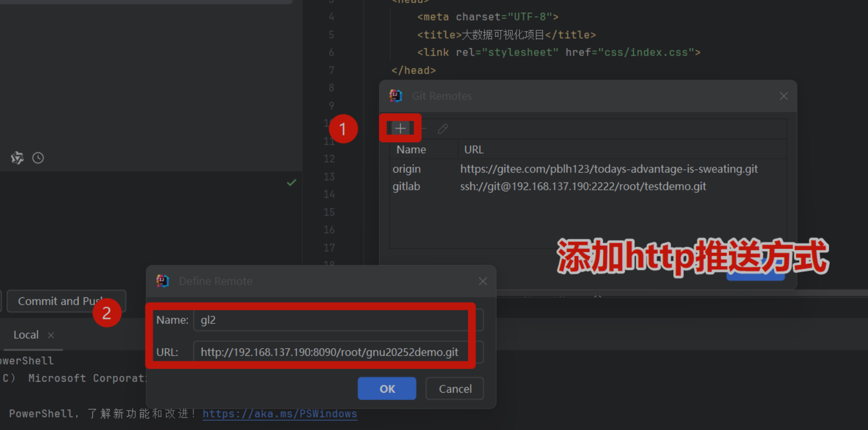Cancel the Define Remote dialog

[x=455, y=389]
